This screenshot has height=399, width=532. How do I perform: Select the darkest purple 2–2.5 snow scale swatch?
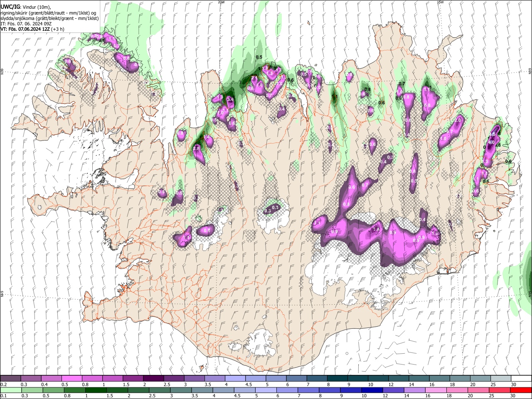(x=153, y=379)
